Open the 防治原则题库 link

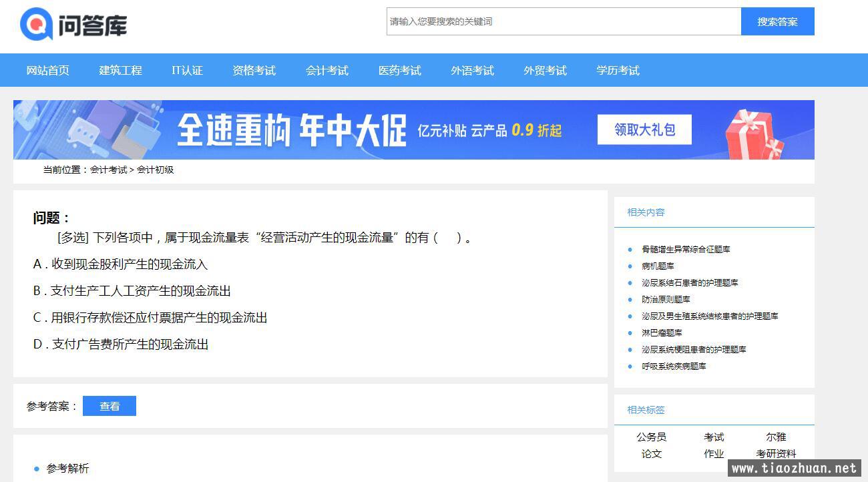pos(666,299)
